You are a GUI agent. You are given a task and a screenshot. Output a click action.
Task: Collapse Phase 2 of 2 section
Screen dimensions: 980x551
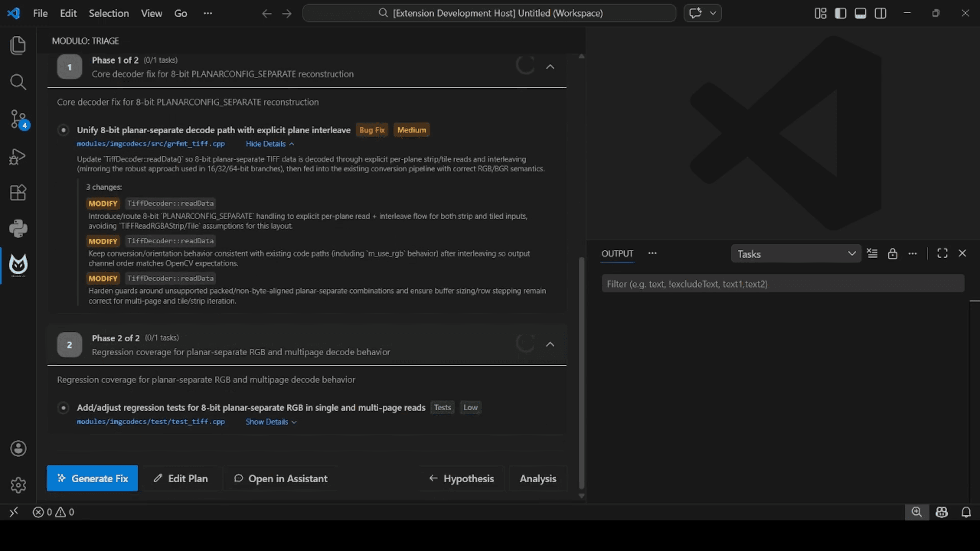(550, 345)
